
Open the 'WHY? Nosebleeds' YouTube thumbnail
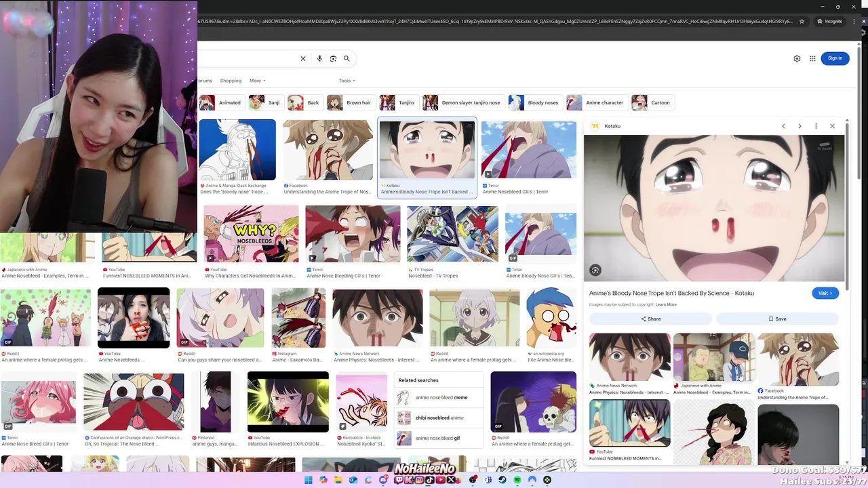[x=251, y=234]
